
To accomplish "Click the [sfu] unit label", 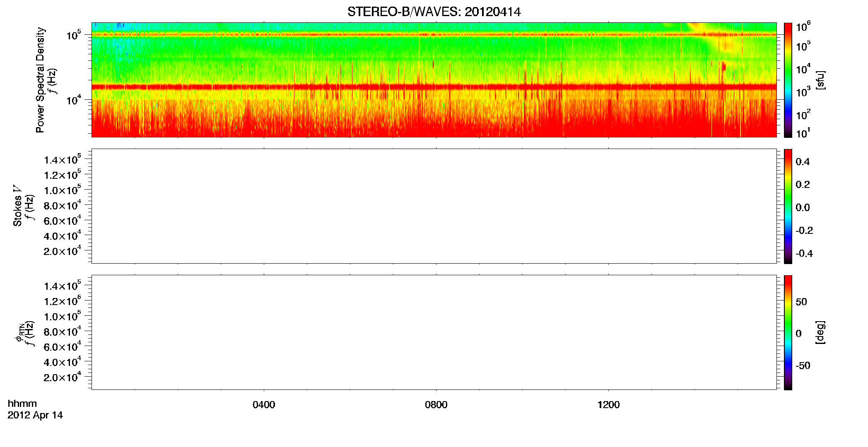I will coord(820,80).
